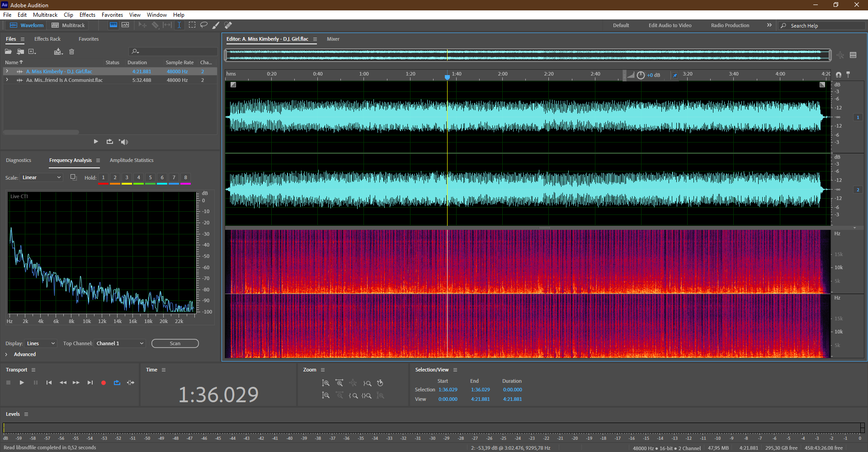
Task: Click the Rewind button
Action: coord(63,383)
